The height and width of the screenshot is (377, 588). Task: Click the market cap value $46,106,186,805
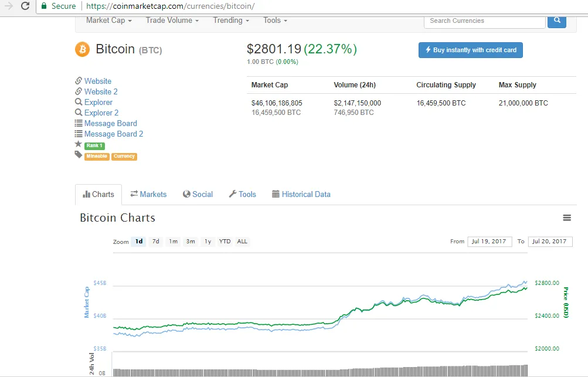click(277, 103)
